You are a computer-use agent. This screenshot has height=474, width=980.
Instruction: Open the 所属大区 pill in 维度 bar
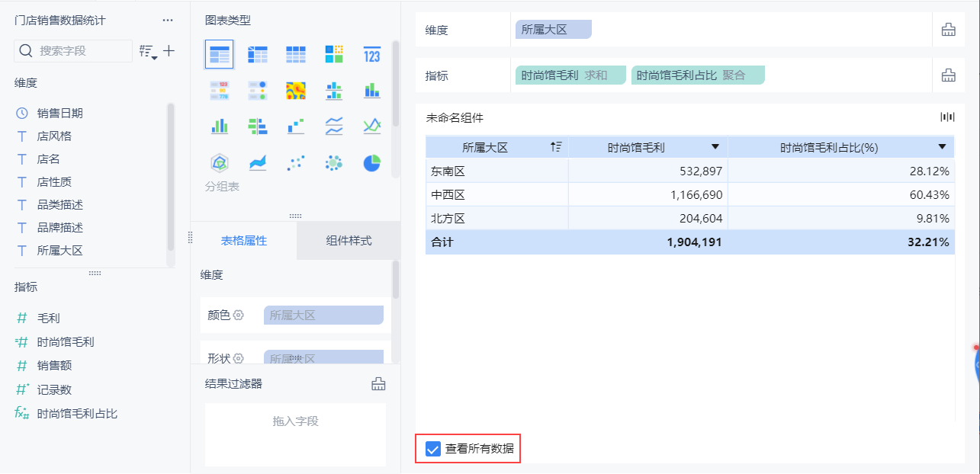coord(554,30)
